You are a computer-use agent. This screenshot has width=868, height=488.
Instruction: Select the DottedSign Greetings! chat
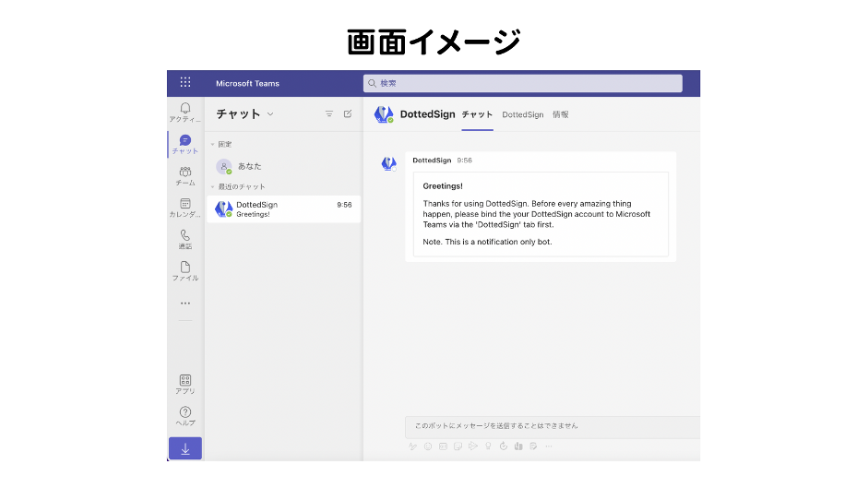(283, 209)
